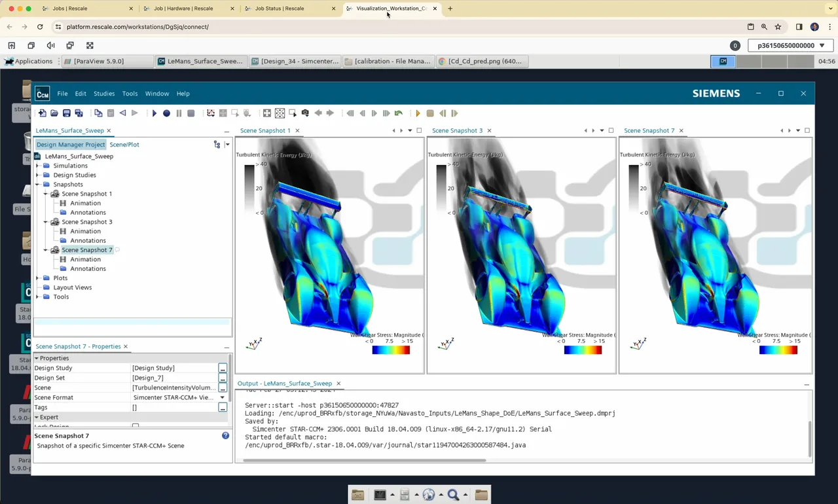The height and width of the screenshot is (504, 838).
Task: Click the ellipsis button for Design Set
Action: coord(223,378)
